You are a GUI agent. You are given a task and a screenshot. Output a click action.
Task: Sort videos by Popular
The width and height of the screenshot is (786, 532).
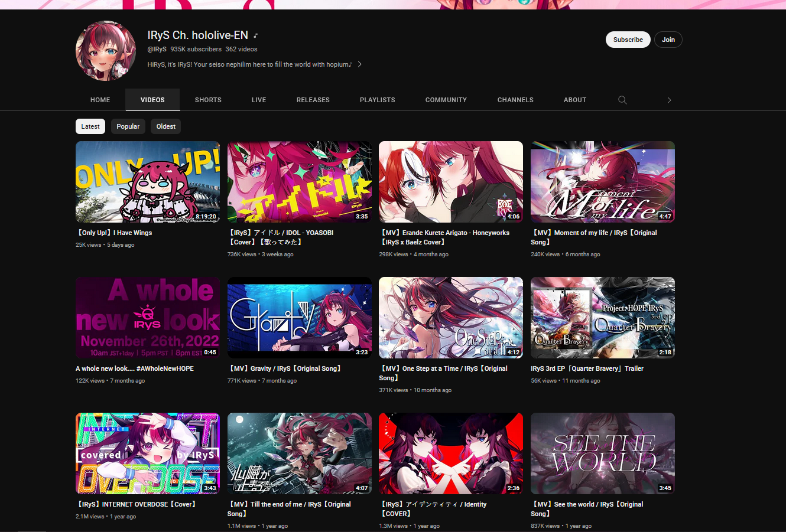pos(128,126)
